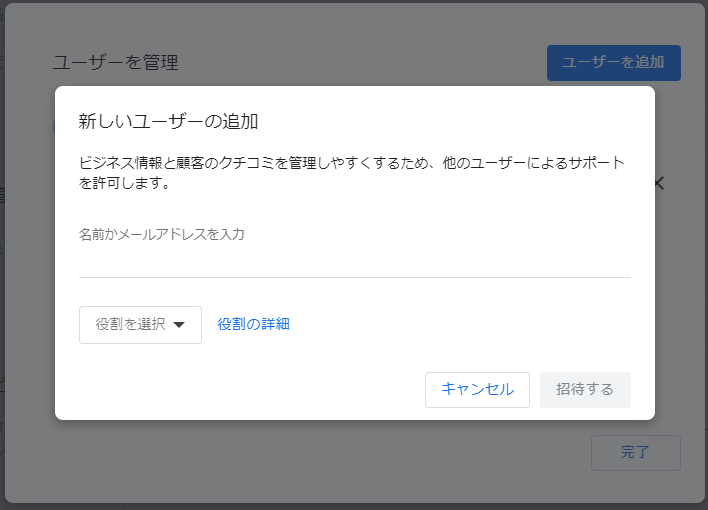Click the 名前かメールアドレスを入力 field

click(354, 251)
